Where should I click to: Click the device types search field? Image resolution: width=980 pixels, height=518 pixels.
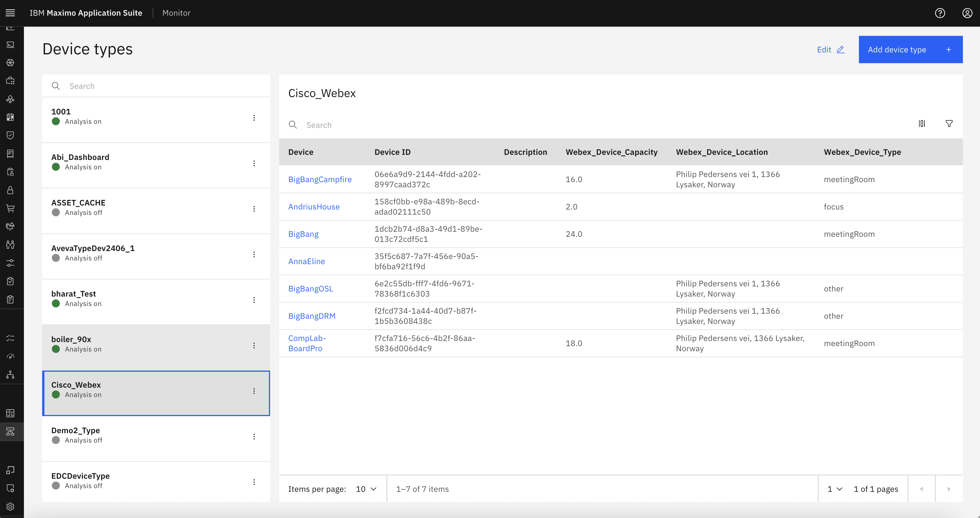[156, 86]
